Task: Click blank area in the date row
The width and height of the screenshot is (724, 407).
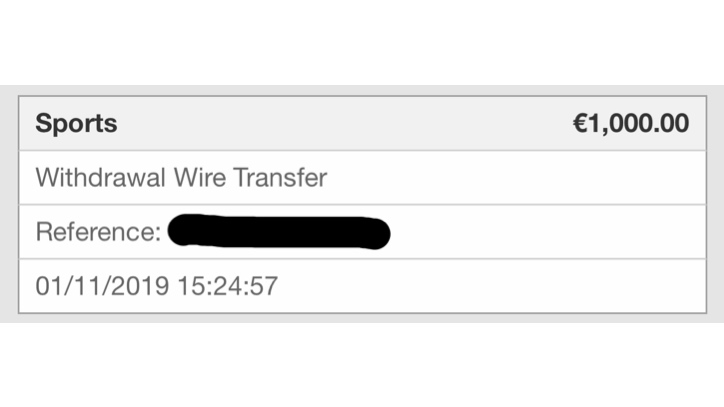Action: pyautogui.click(x=489, y=286)
